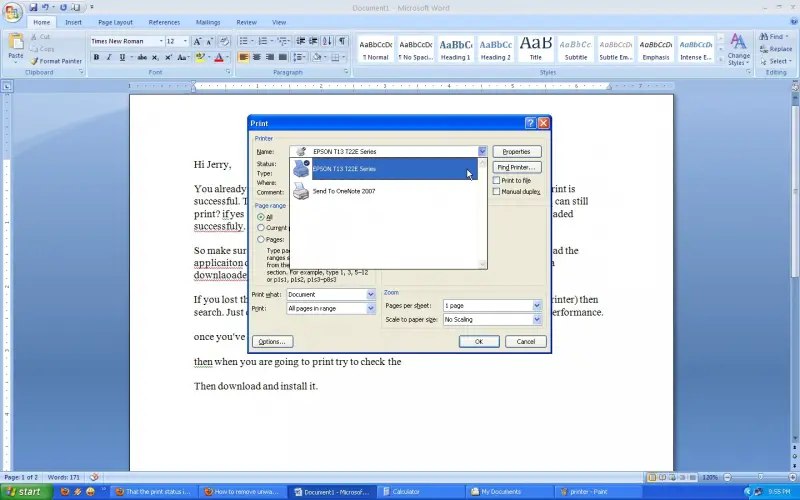
Task: Align text left in the Paragraph group
Action: 244,57
